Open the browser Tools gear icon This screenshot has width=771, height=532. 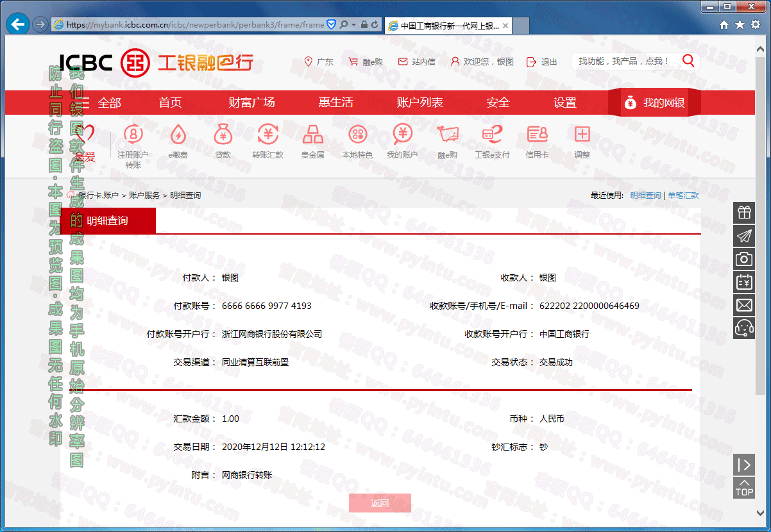point(755,24)
